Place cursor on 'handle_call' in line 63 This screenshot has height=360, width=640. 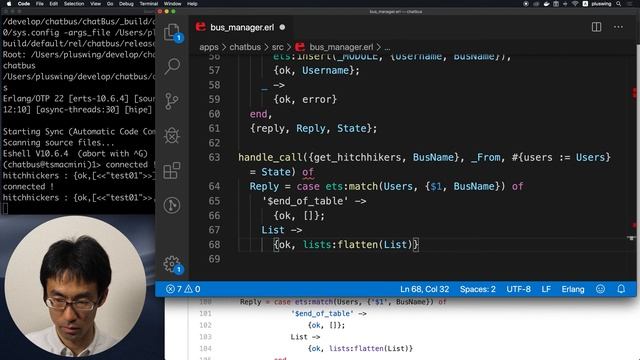270,157
